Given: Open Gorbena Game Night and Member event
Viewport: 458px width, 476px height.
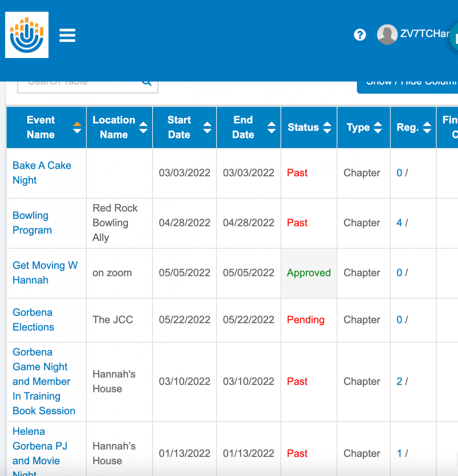Looking at the screenshot, I should [44, 381].
